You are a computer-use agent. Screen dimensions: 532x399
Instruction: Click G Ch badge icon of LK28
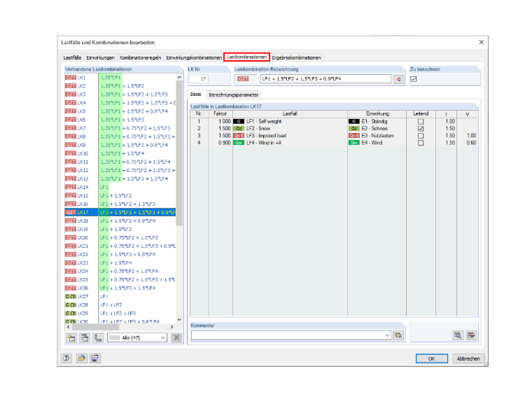pyautogui.click(x=71, y=304)
